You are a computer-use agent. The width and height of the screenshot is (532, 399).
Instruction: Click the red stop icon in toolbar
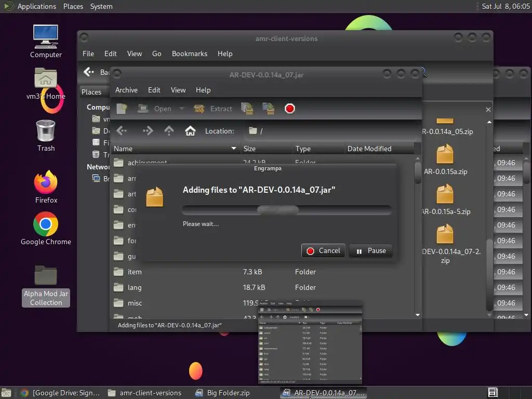point(290,109)
